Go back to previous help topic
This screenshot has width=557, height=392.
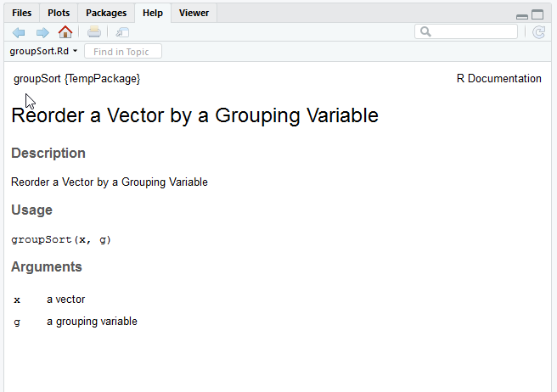point(19,32)
